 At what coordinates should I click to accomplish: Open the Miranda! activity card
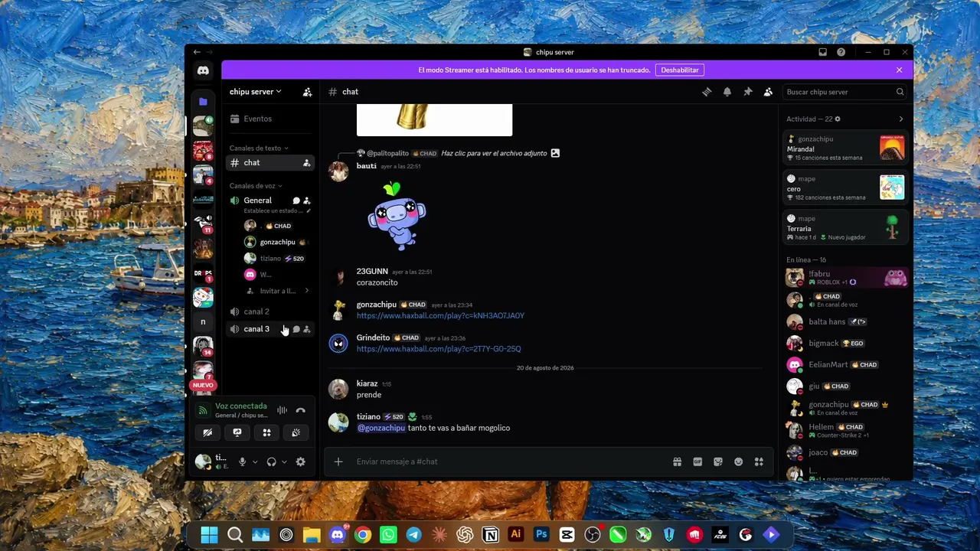[845, 148]
